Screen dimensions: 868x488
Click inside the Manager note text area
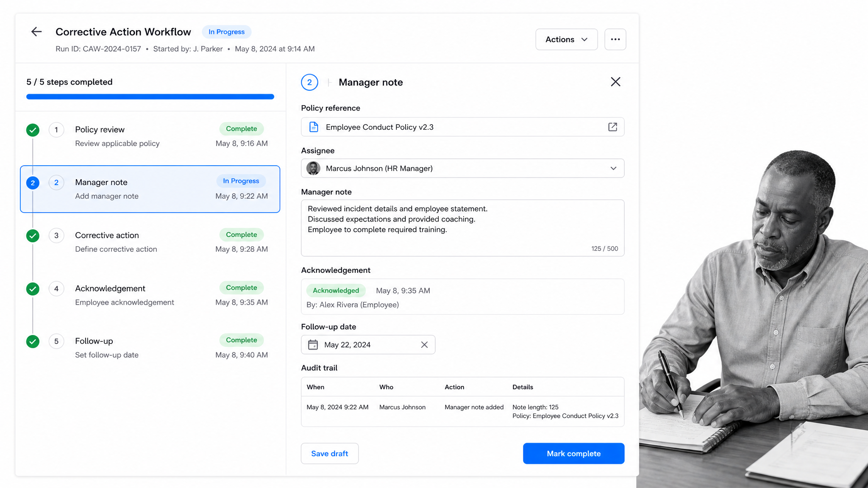(462, 228)
